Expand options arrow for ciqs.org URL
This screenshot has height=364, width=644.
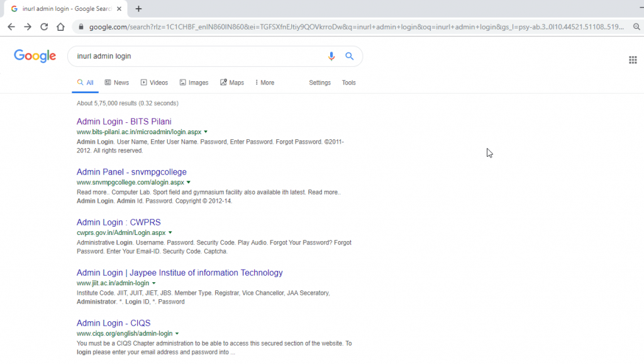(177, 334)
